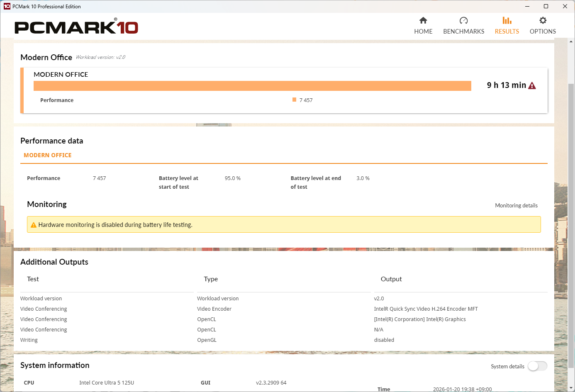Click the MODERN OFFICE title above the orange bar

click(61, 74)
